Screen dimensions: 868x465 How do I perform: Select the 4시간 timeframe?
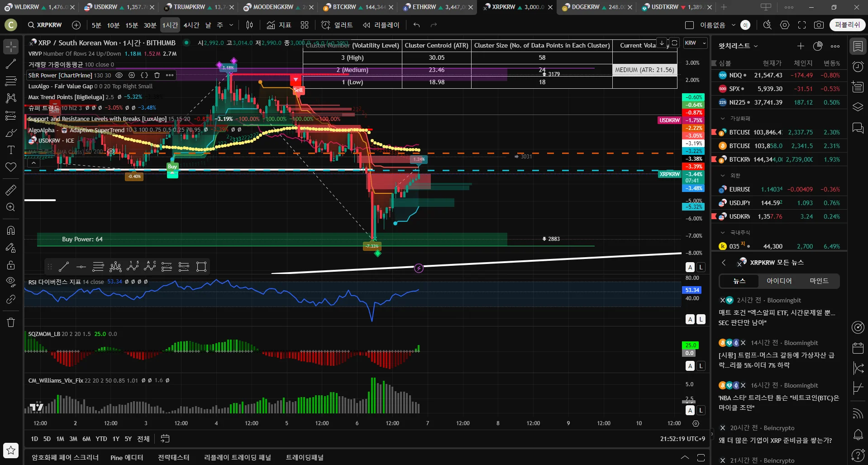[191, 25]
